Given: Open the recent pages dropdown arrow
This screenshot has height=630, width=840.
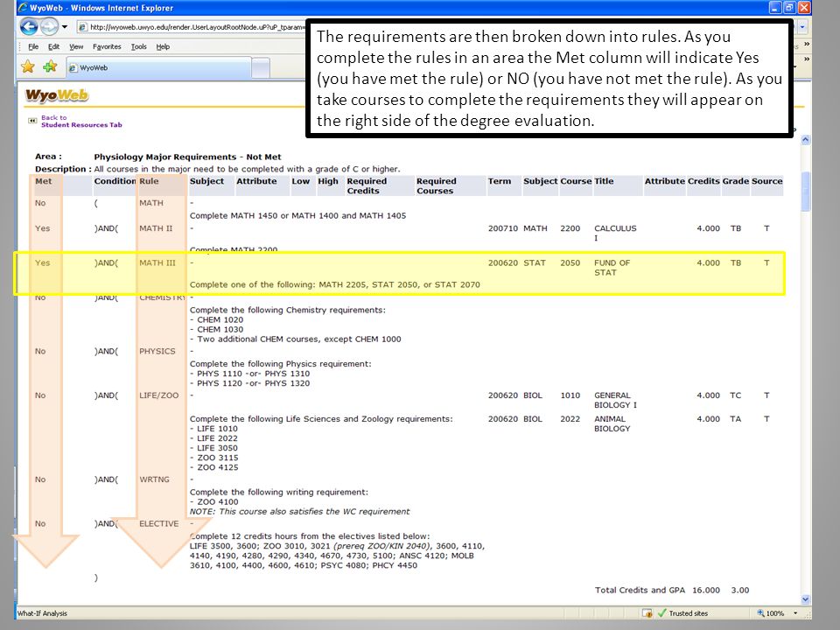Looking at the screenshot, I should click(x=64, y=27).
